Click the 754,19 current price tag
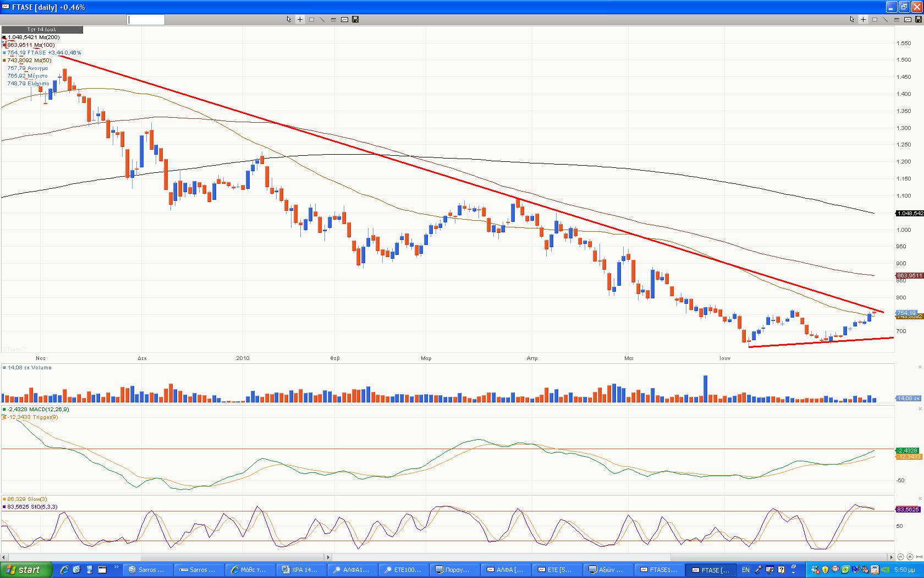This screenshot has width=924, height=578. (x=907, y=313)
